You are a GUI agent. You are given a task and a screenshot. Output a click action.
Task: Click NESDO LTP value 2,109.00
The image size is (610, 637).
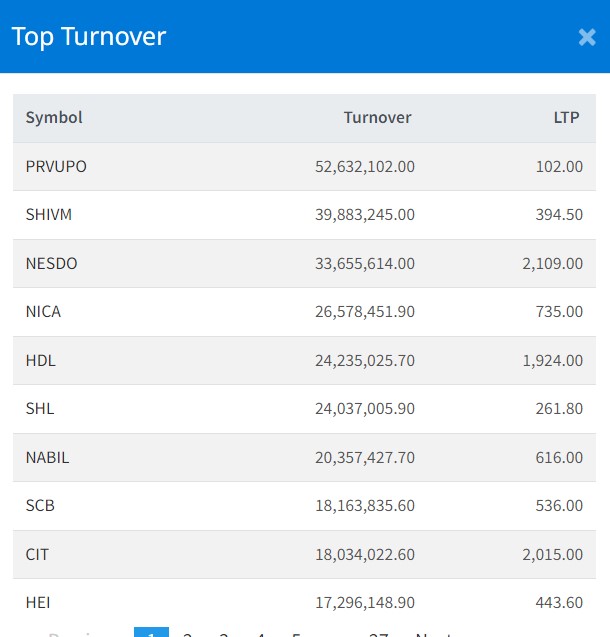tap(552, 263)
